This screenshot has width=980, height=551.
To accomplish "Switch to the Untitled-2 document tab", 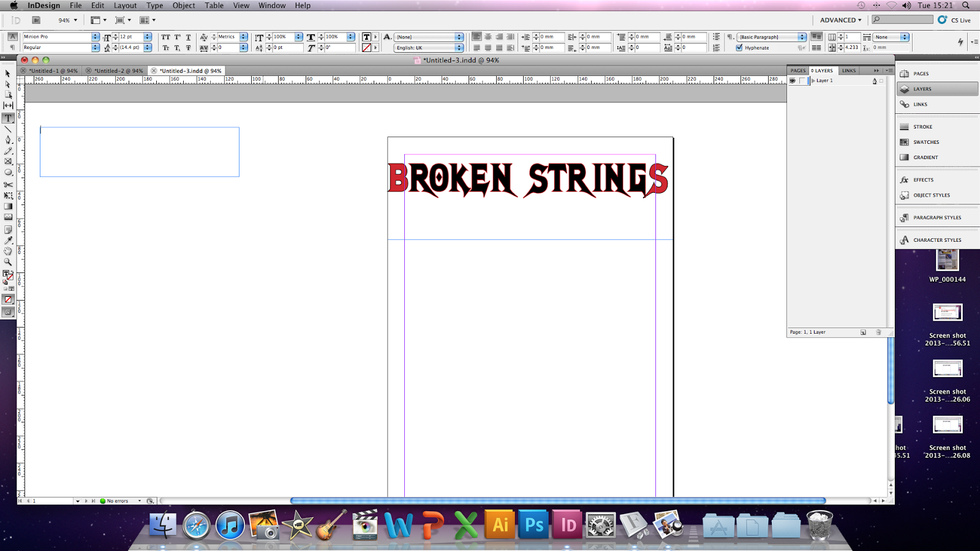I will (x=118, y=70).
